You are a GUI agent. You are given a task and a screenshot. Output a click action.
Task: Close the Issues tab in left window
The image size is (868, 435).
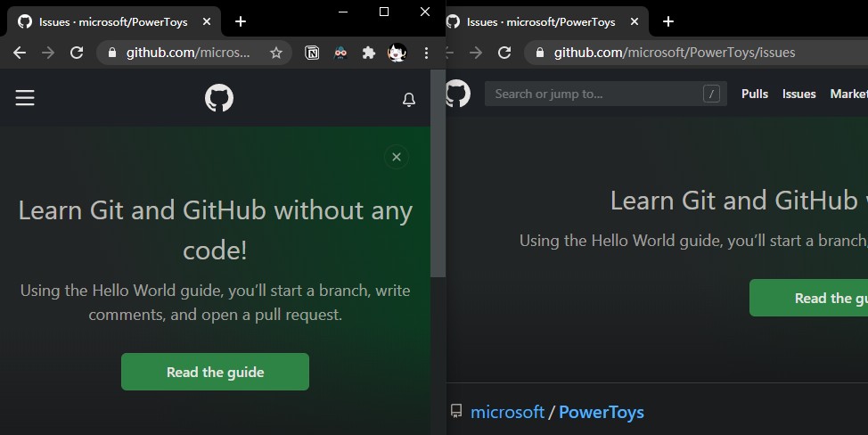coord(207,21)
